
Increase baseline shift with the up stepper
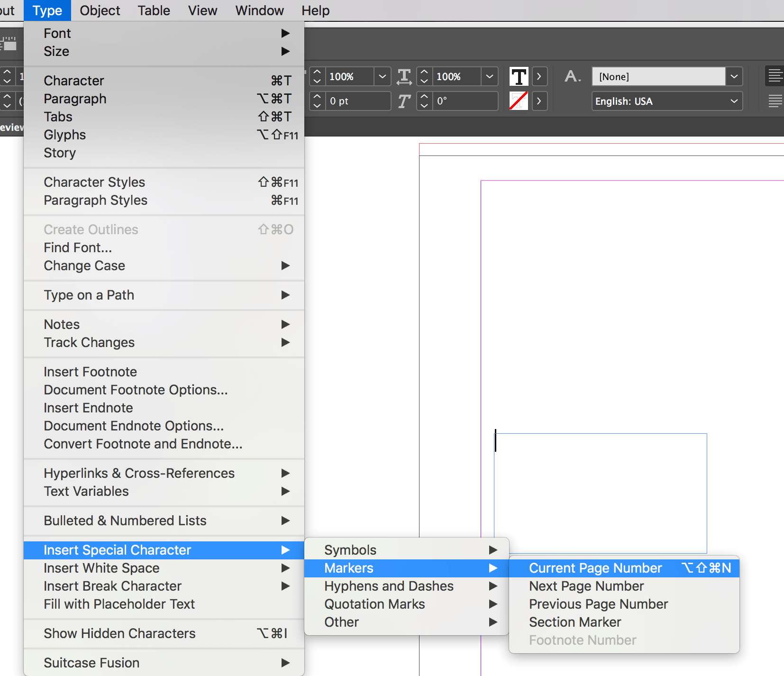pyautogui.click(x=317, y=96)
